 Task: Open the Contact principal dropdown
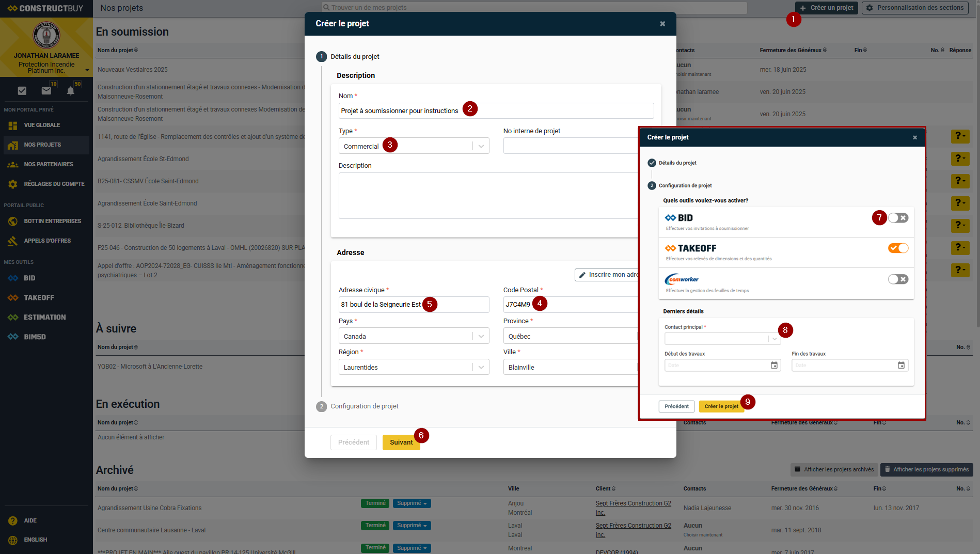tap(774, 339)
